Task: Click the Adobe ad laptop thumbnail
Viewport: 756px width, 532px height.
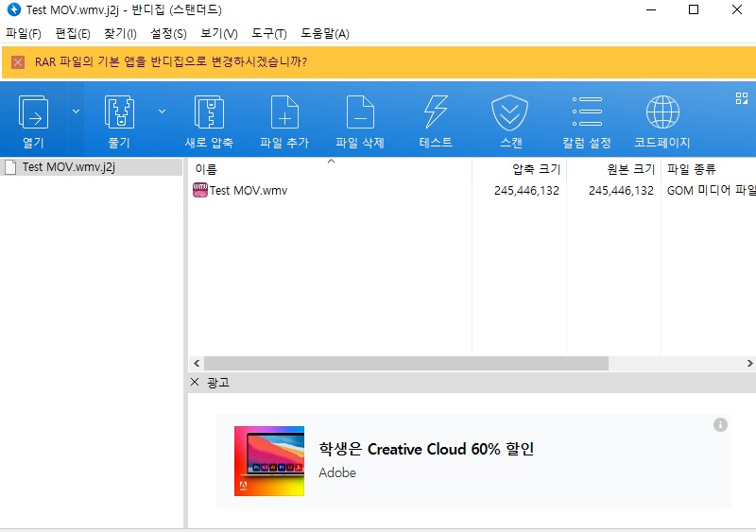Action: point(269,460)
